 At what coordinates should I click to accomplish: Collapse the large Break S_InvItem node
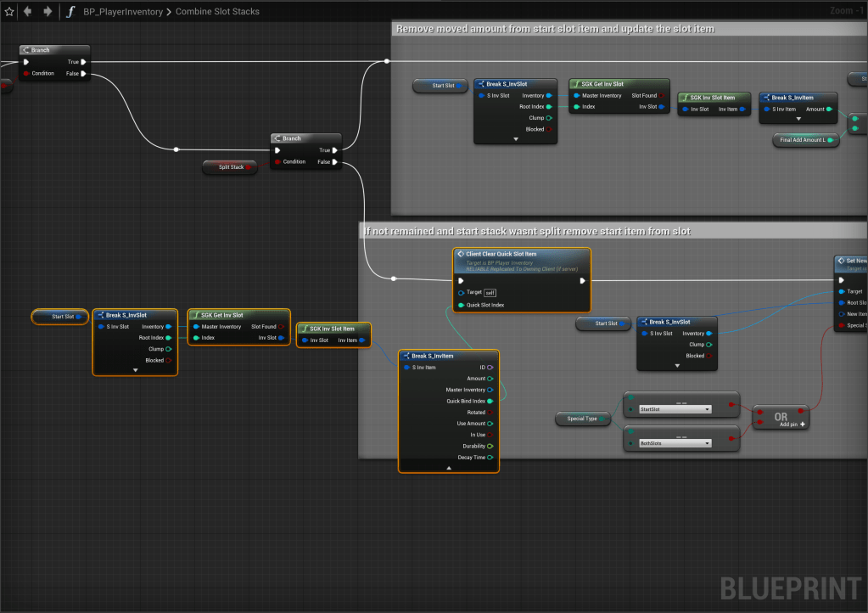449,468
